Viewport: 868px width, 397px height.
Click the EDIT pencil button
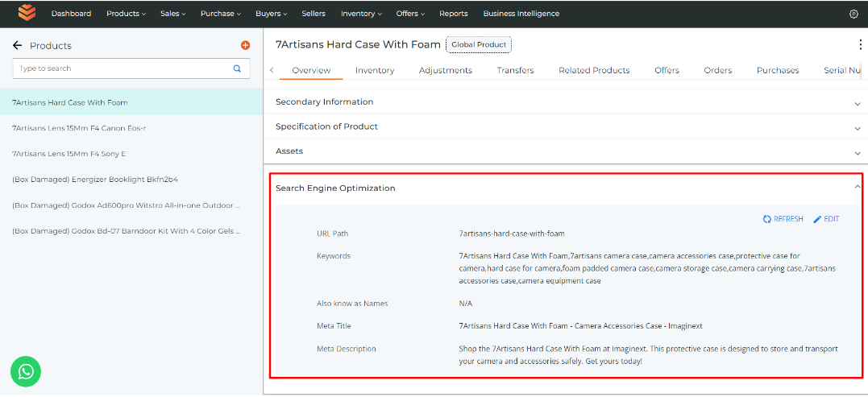826,219
